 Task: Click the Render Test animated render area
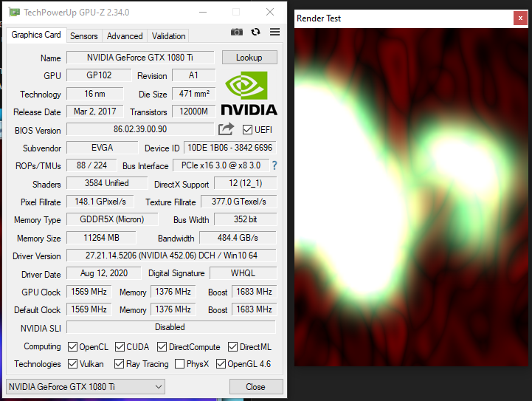[x=411, y=197]
